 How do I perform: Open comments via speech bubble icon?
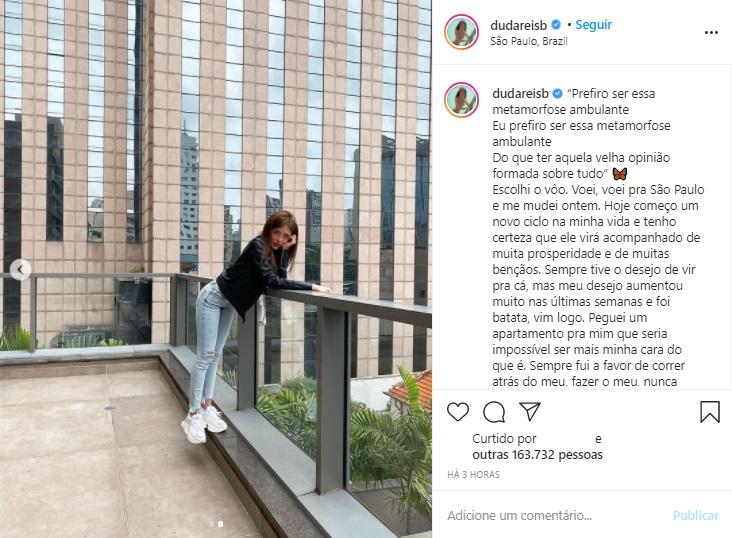[494, 412]
